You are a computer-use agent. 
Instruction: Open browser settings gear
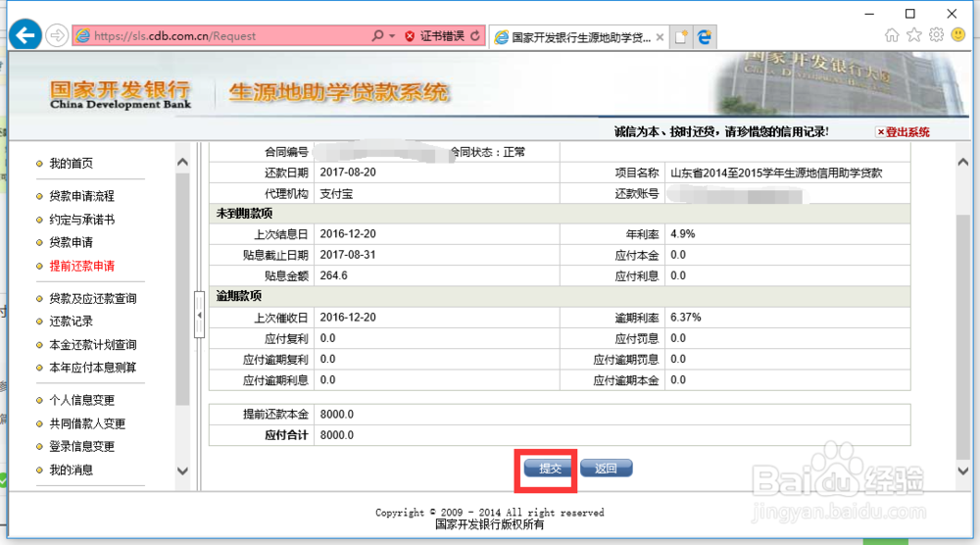[936, 35]
